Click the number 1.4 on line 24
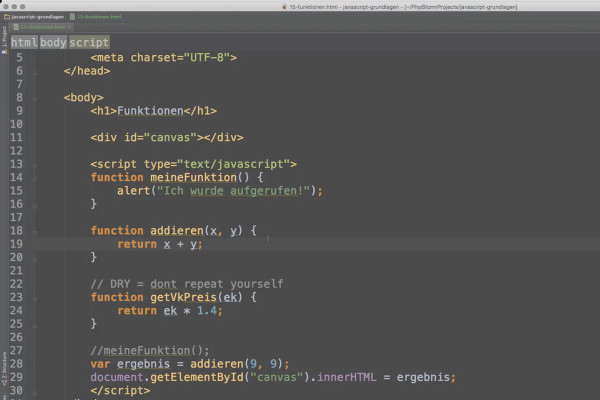600x400 pixels. 207,310
